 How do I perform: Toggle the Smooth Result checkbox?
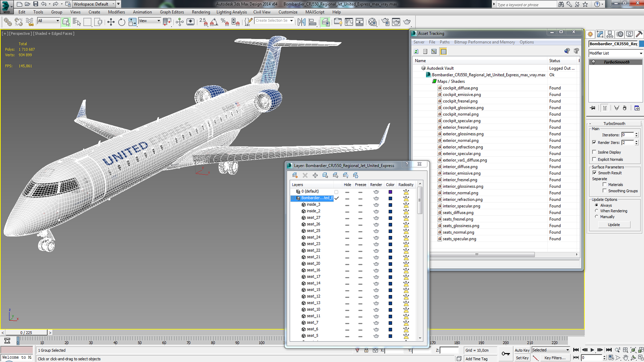(594, 173)
